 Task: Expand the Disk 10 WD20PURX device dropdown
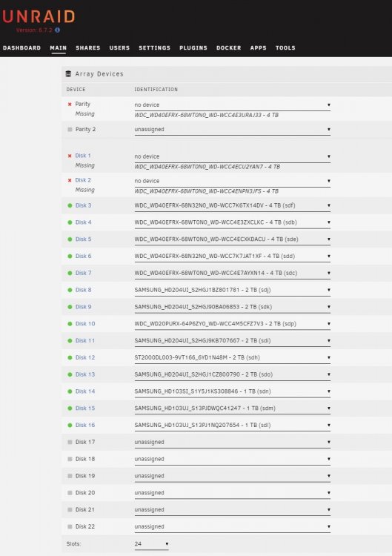click(x=232, y=324)
